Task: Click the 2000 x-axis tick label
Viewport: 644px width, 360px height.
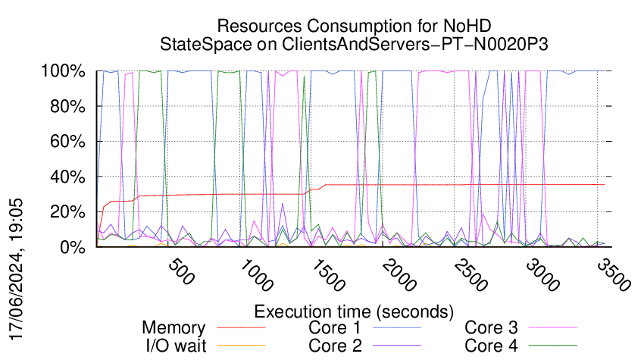Action: [399, 275]
